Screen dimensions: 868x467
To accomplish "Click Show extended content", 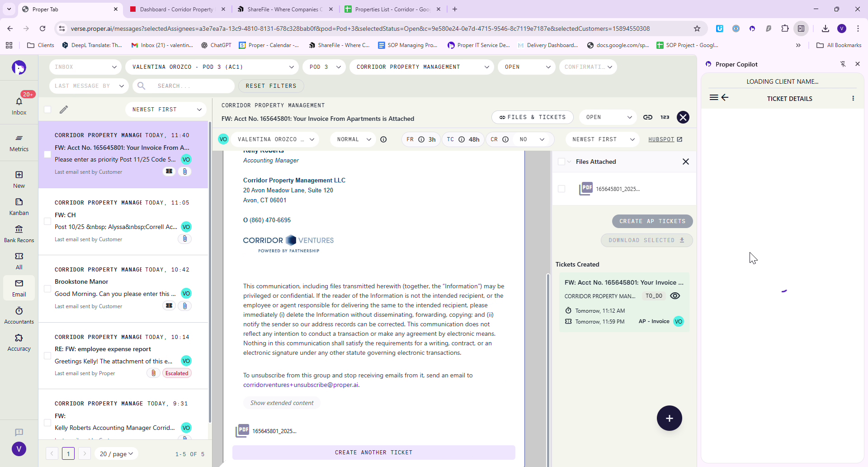I will point(282,403).
